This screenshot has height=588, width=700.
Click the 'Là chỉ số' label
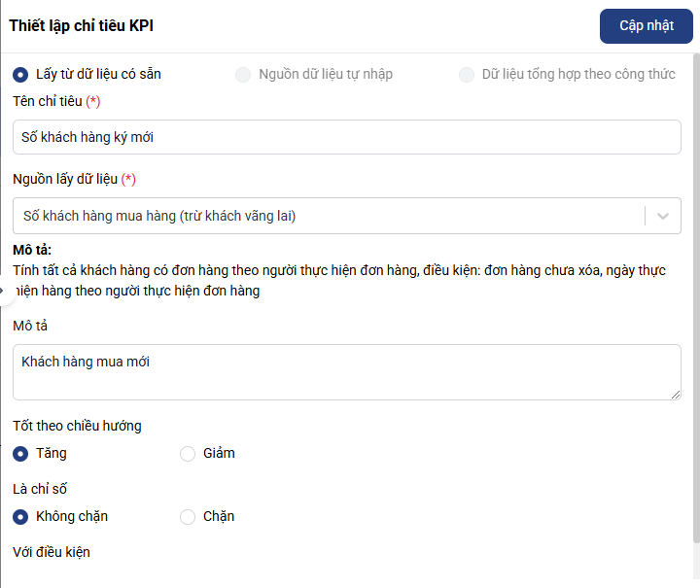coord(40,489)
